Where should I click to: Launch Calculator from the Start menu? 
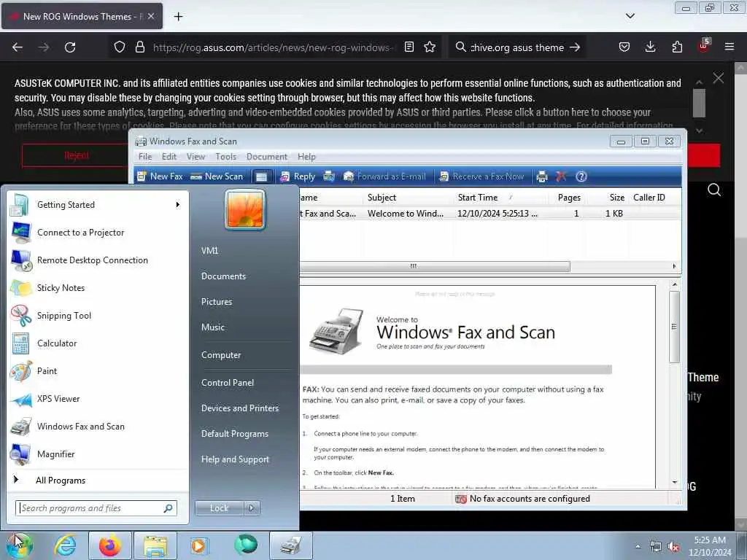pyautogui.click(x=98, y=343)
